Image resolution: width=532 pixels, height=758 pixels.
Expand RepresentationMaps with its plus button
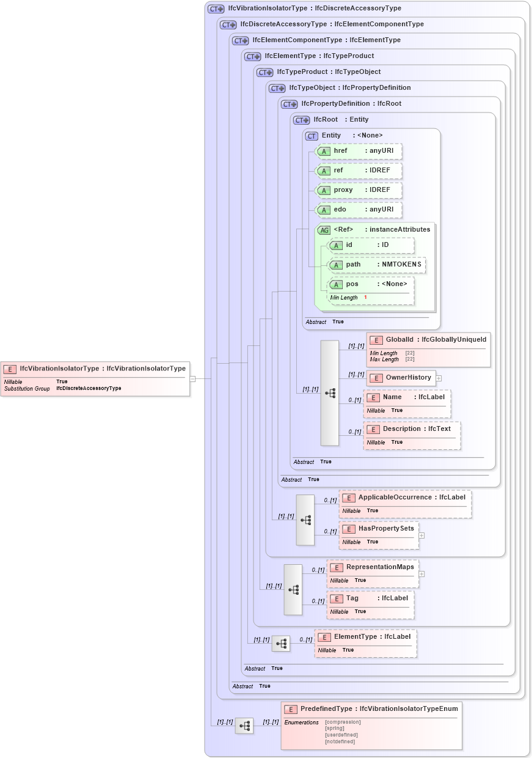420,575
